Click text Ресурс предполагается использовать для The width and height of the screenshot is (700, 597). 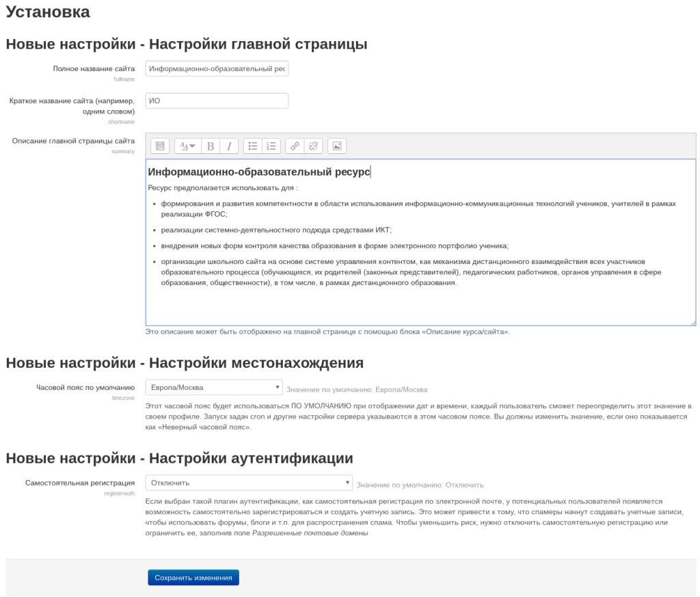[223, 187]
